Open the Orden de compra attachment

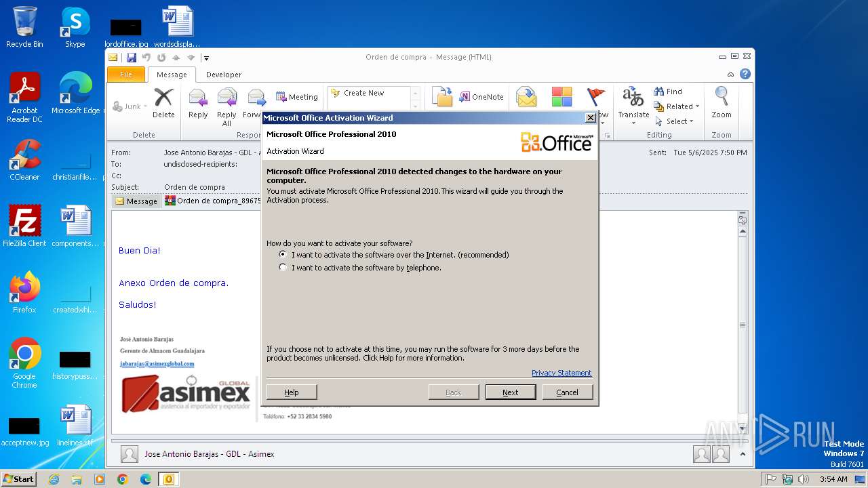[x=213, y=201]
